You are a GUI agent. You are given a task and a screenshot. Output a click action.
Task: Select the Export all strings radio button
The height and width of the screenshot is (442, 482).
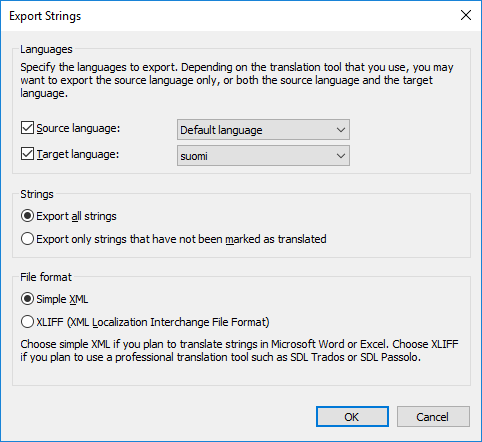pos(27,216)
